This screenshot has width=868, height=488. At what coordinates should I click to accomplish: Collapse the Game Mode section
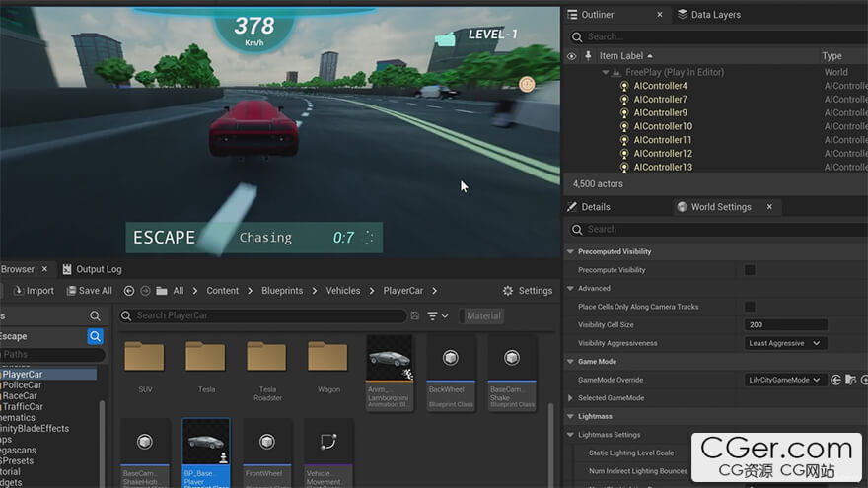[x=570, y=361]
